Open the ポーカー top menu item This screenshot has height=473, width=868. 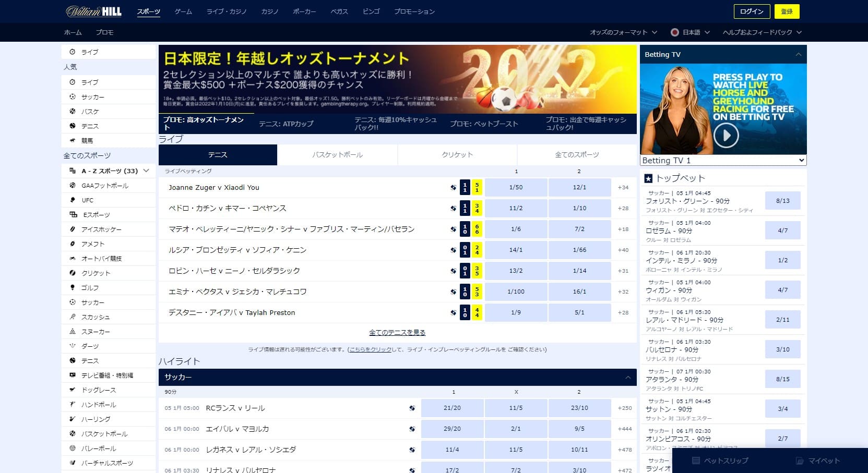(304, 11)
